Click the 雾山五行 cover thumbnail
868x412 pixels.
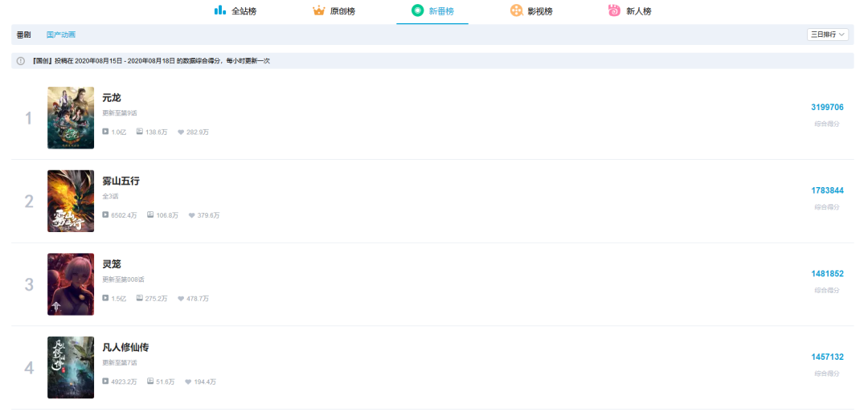pyautogui.click(x=71, y=201)
